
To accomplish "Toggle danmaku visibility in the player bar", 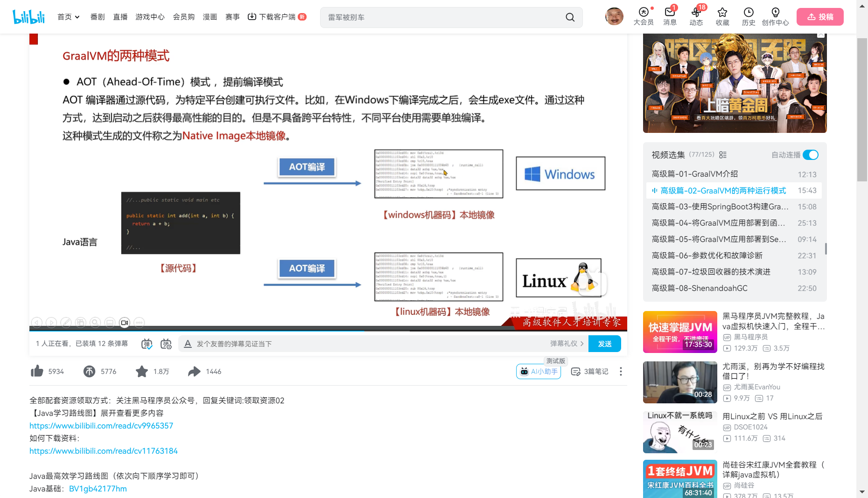I will [146, 344].
